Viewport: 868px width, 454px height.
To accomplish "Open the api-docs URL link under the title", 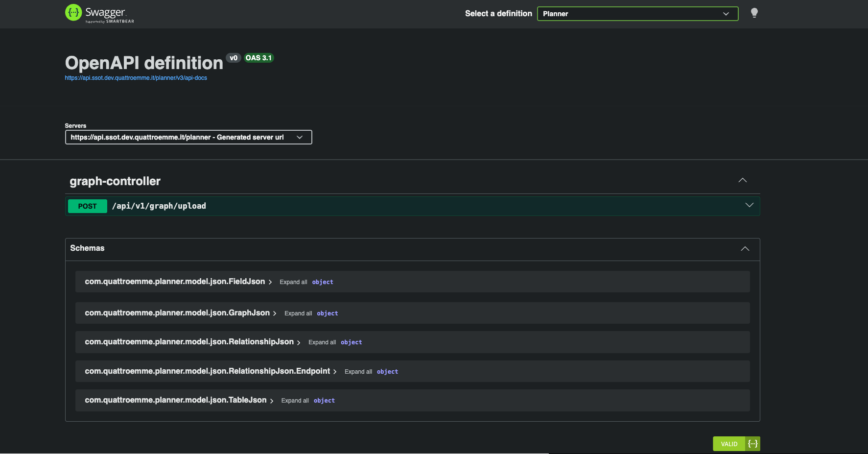I will tap(136, 77).
